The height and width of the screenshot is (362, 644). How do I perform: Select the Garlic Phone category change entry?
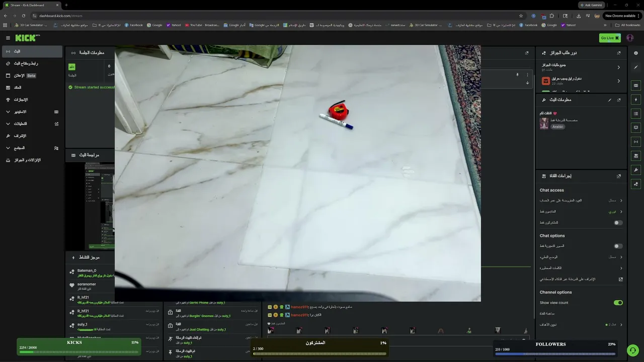[x=213, y=303]
